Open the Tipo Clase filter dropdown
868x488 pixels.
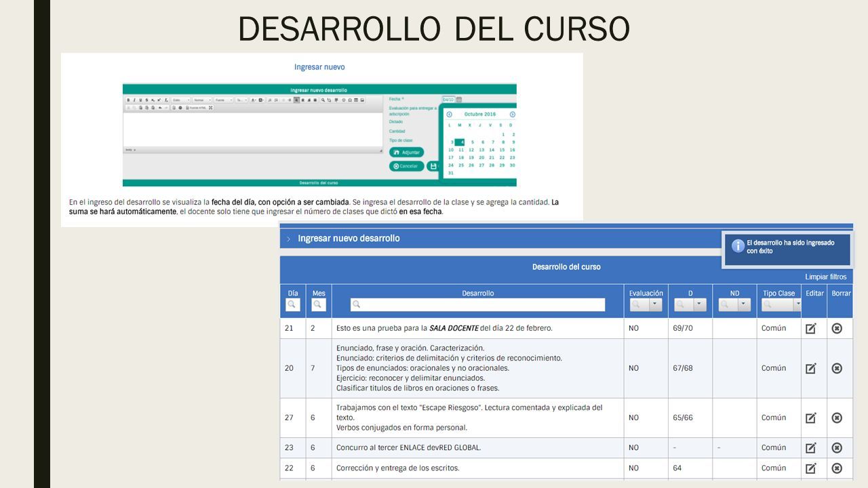coord(797,305)
